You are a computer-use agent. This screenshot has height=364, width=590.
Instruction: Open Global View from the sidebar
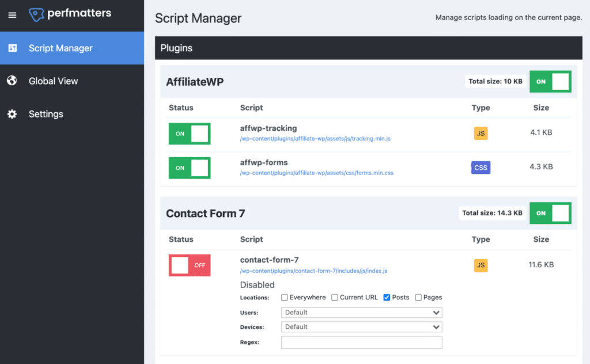point(54,81)
